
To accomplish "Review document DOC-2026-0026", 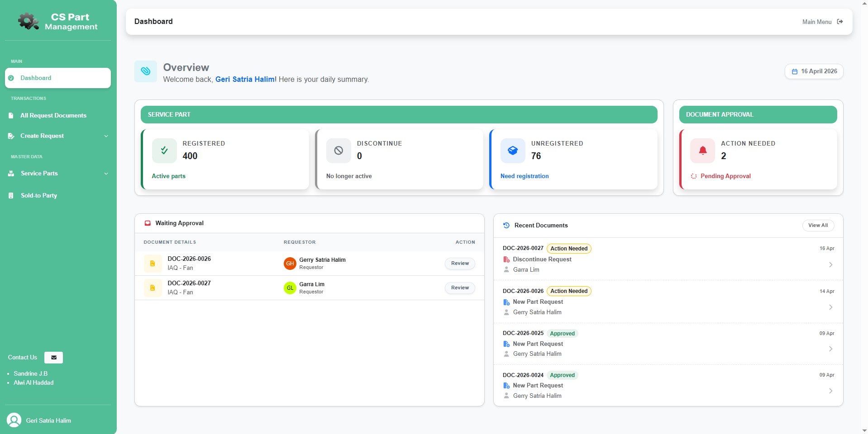I will [460, 263].
